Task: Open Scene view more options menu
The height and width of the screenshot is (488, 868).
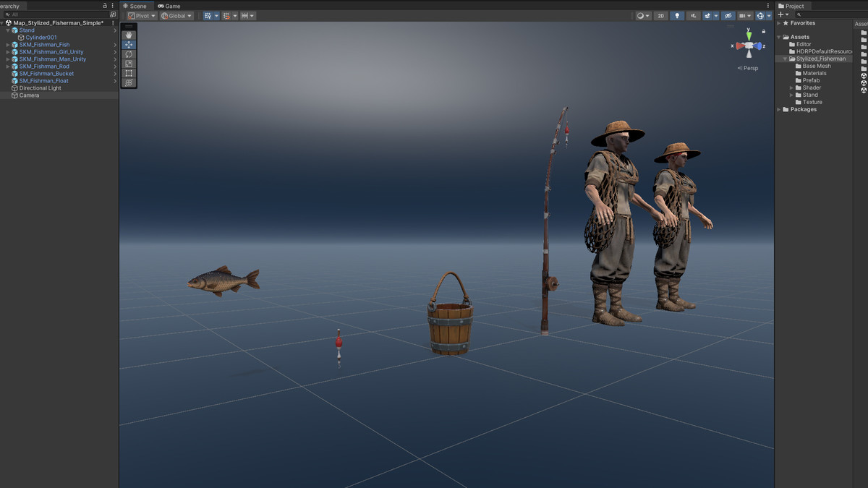Action: point(768,6)
